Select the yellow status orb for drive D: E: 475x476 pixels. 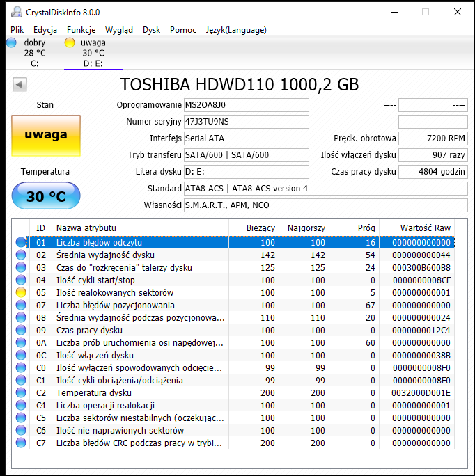[70, 42]
